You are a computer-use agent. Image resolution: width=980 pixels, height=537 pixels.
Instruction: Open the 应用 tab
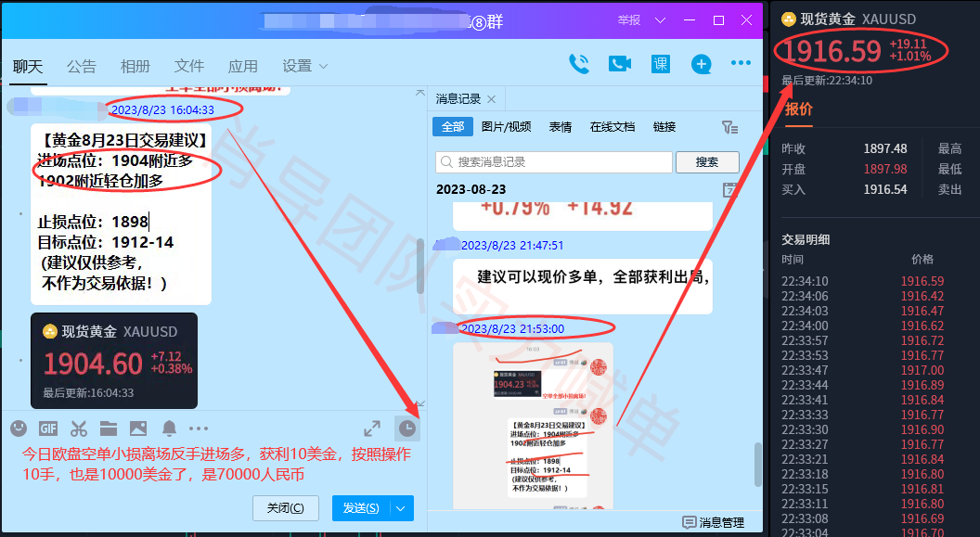[243, 66]
